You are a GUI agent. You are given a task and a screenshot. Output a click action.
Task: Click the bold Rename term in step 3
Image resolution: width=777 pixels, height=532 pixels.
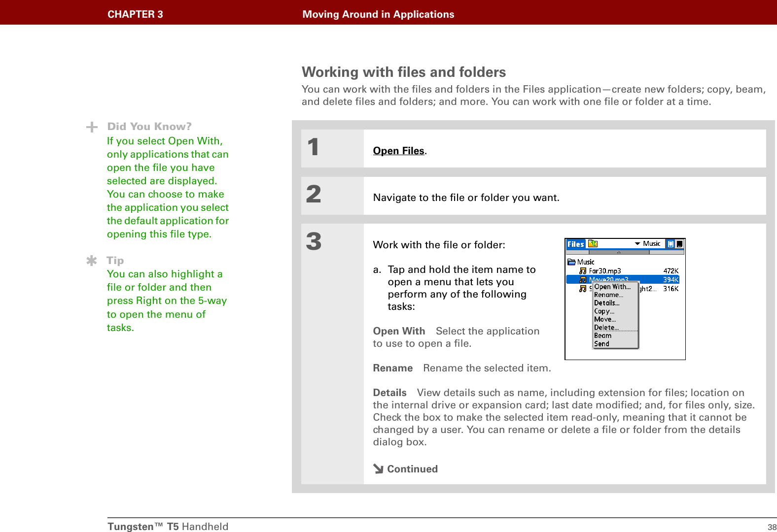click(392, 368)
